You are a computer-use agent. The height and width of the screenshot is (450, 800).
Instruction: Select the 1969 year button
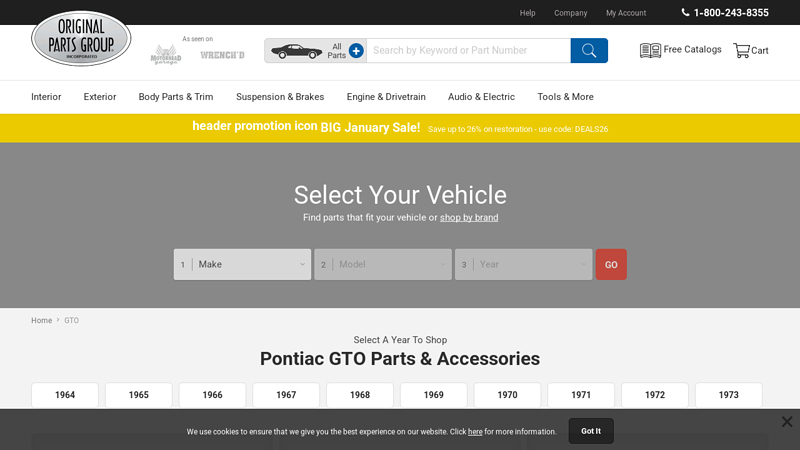(x=434, y=395)
